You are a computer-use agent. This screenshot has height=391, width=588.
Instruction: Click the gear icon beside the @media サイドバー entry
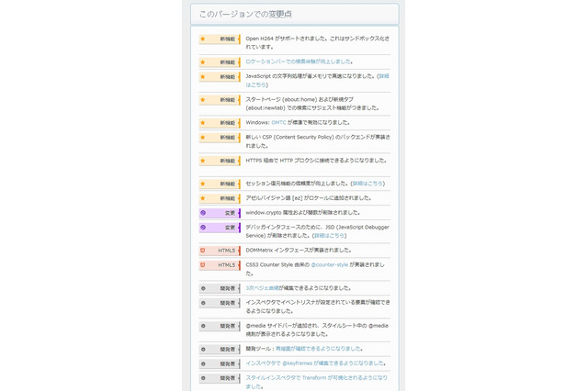tap(203, 326)
